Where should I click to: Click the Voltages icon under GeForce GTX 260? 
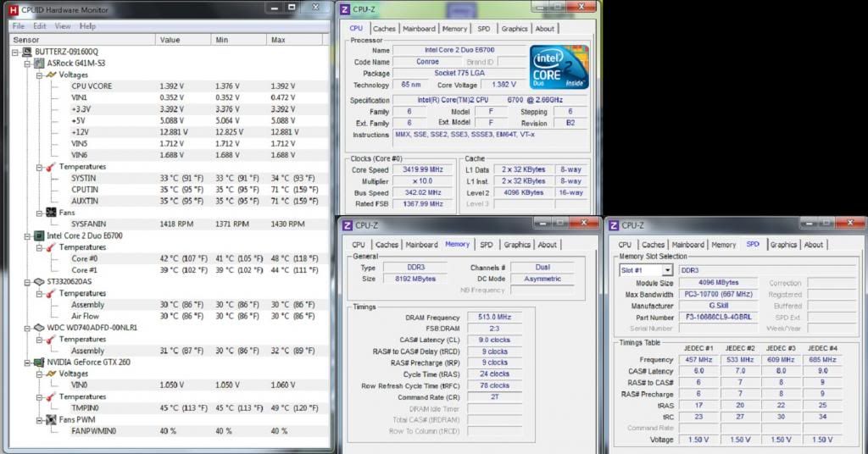51,374
